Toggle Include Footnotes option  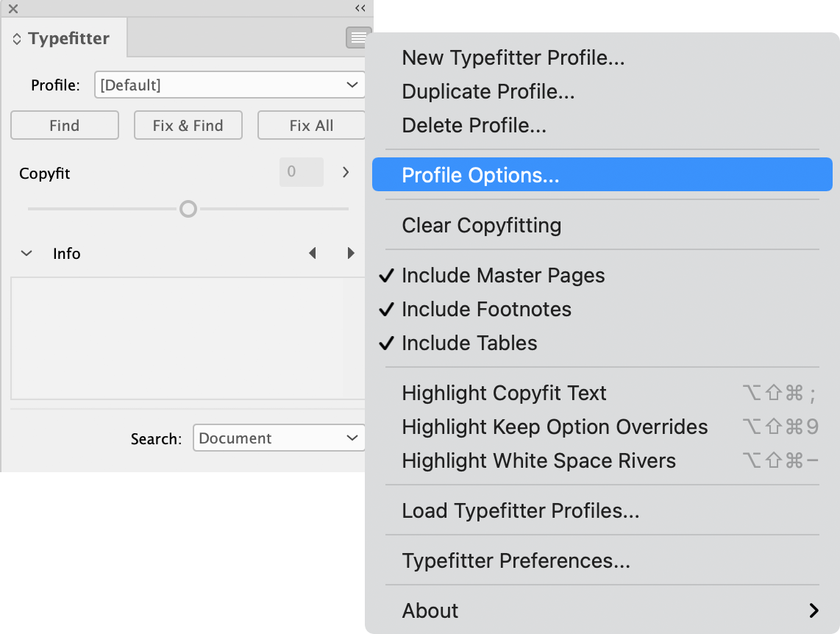602,309
